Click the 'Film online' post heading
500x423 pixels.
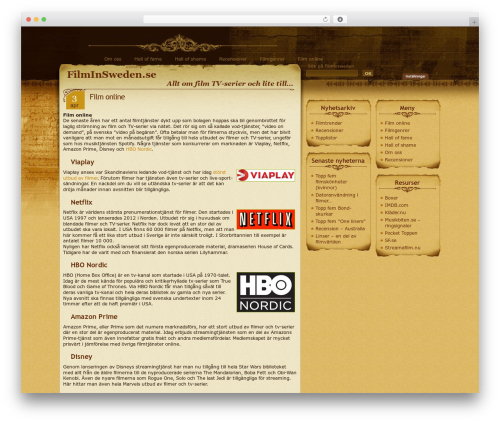click(107, 97)
